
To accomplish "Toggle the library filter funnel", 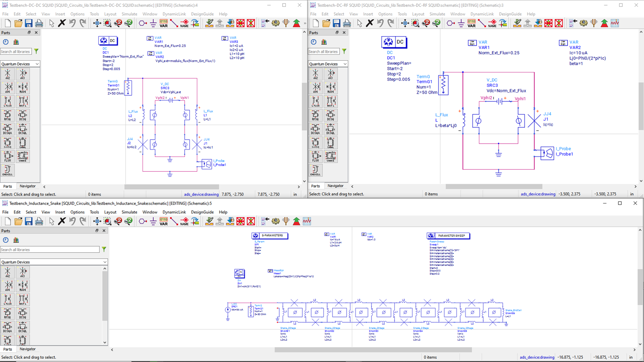I will (36, 51).
